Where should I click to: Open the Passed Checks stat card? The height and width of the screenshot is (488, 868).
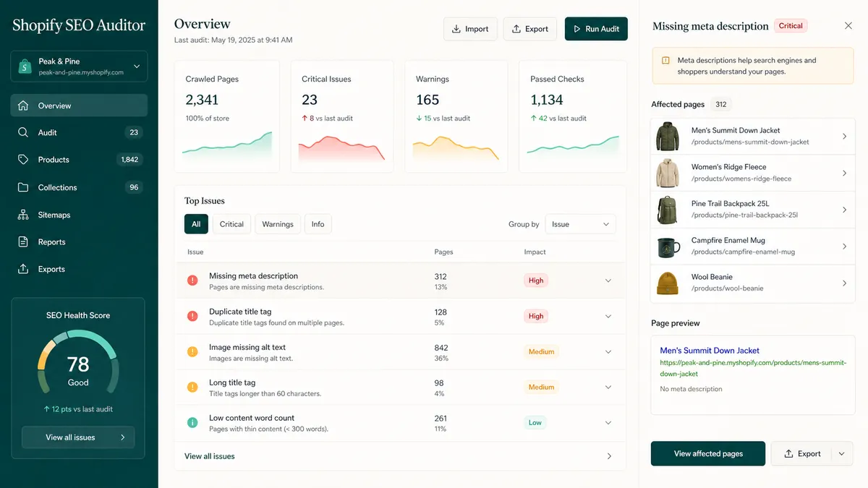pyautogui.click(x=572, y=116)
